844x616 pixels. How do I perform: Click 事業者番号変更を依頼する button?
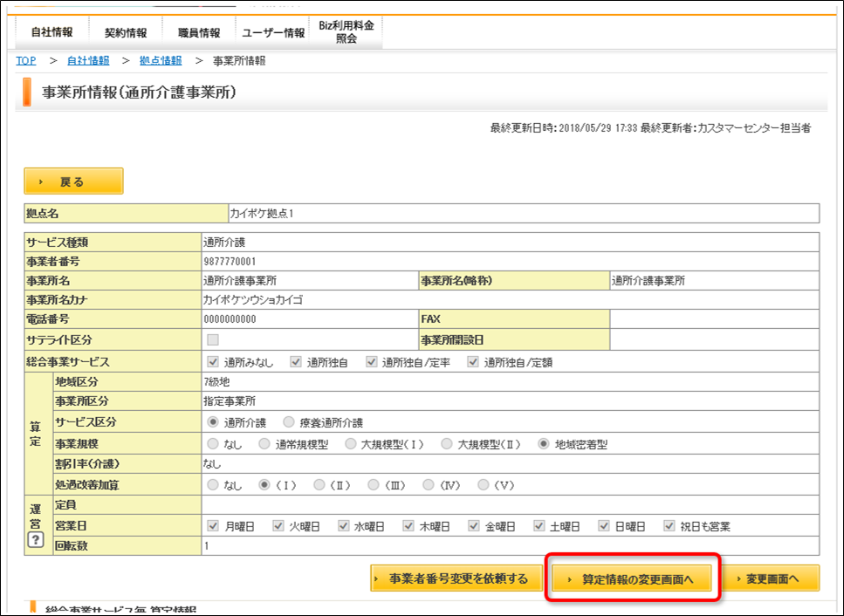pyautogui.click(x=456, y=578)
